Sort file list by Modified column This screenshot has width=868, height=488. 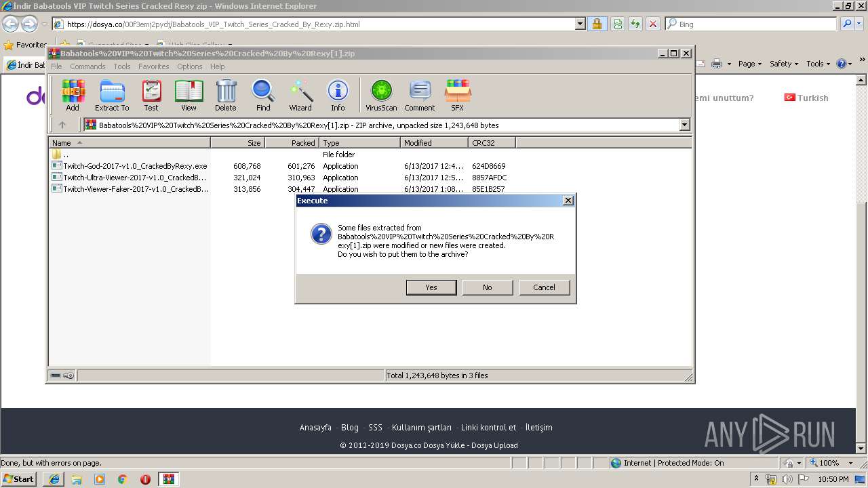click(434, 143)
